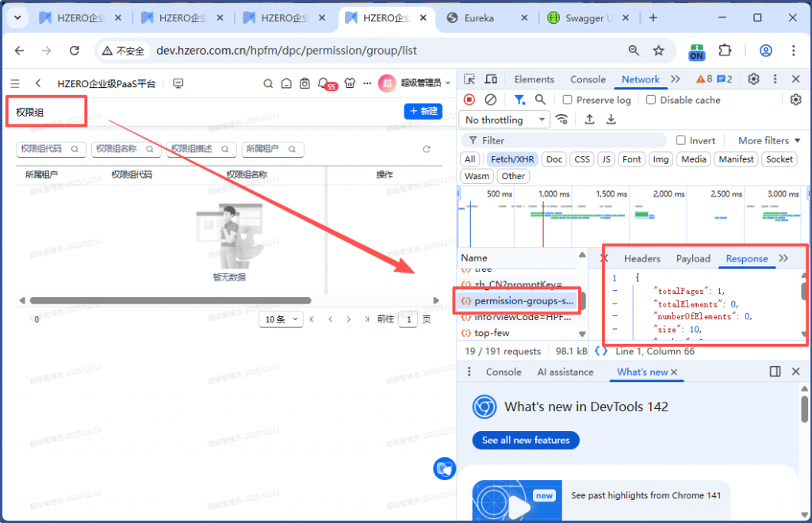Open the HZERO notification bell
This screenshot has width=812, height=523.
[324, 83]
